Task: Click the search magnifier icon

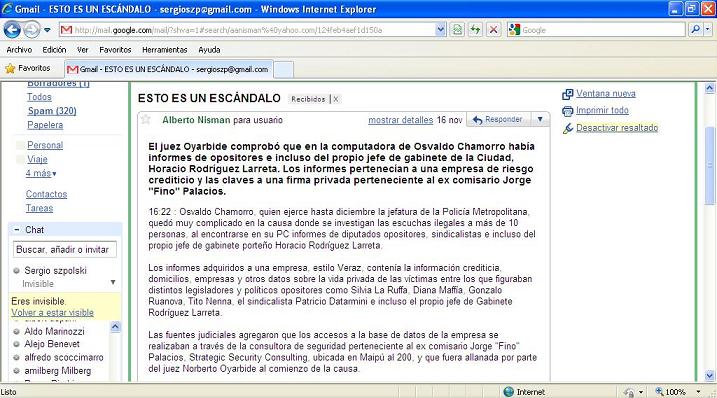Action: pyautogui.click(x=696, y=30)
